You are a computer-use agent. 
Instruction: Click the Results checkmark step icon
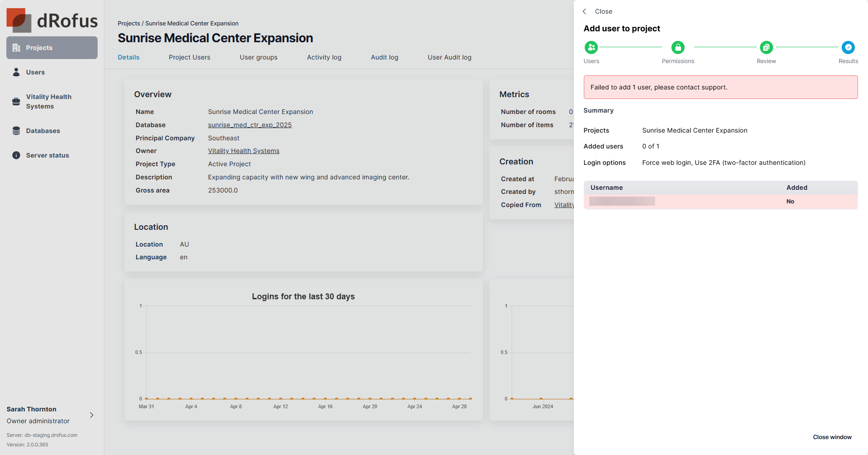(848, 47)
